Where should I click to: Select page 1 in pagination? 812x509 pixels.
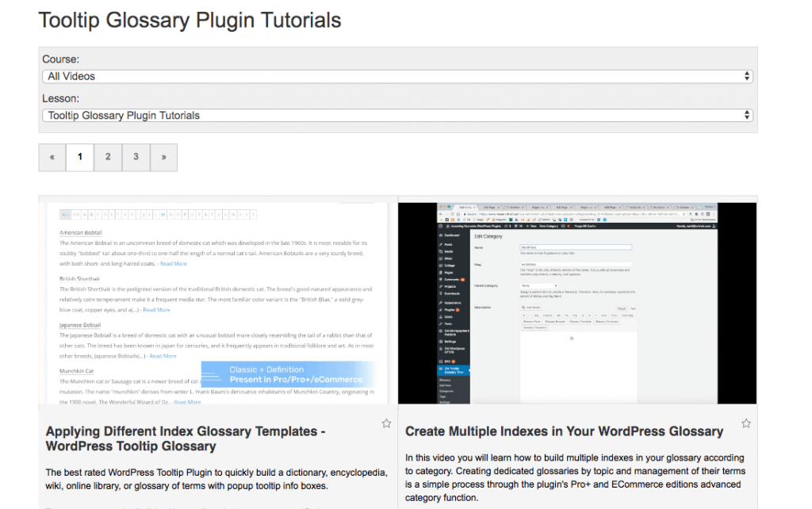[x=80, y=157]
